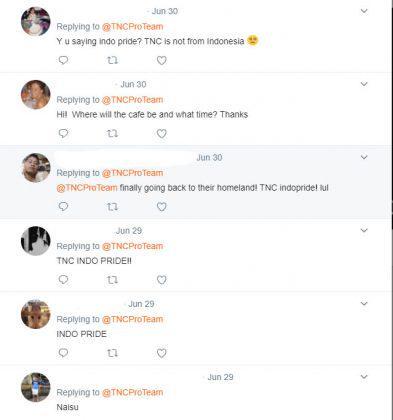Reply to the 'Where will the cafe be' tweet
Screen dimensions: 393x420
coord(63,133)
